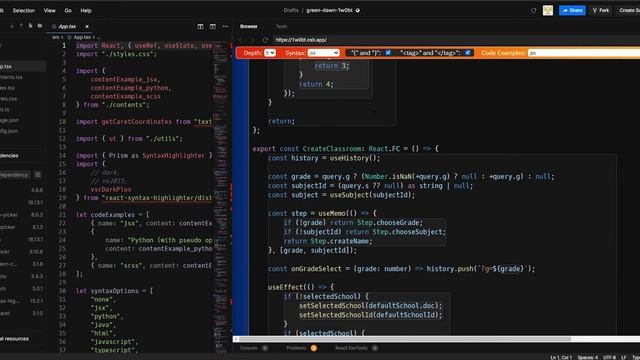This screenshot has width=640, height=360.
Task: Open the editor more options ellipsis
Action: click(x=225, y=27)
